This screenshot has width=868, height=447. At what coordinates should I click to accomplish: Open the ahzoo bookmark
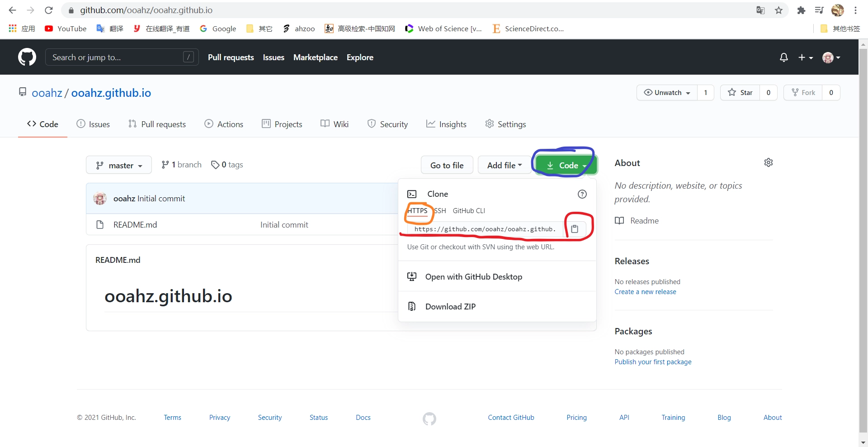point(299,29)
